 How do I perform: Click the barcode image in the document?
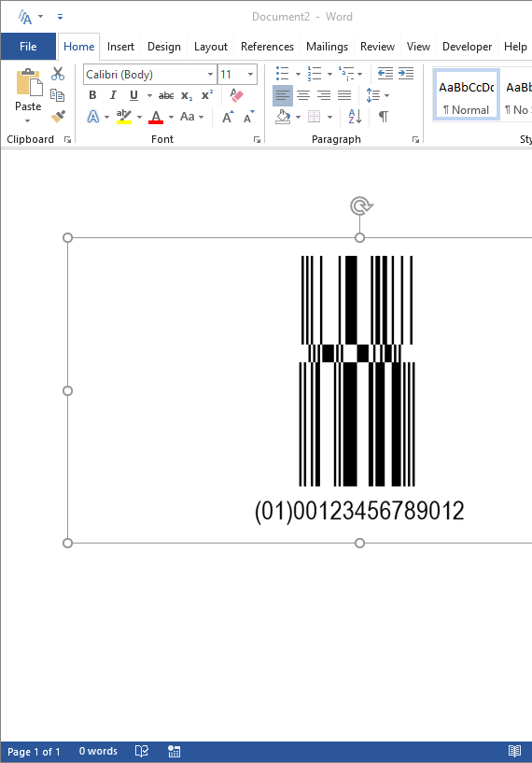coord(357,389)
